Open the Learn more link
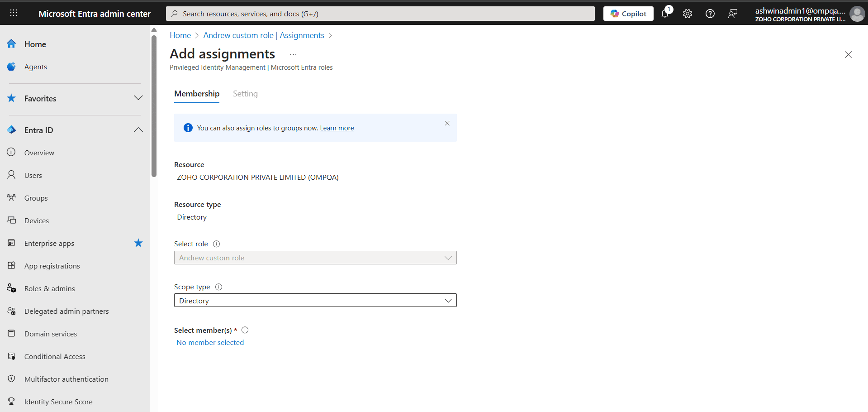Screen dimensions: 868x412 pos(337,128)
